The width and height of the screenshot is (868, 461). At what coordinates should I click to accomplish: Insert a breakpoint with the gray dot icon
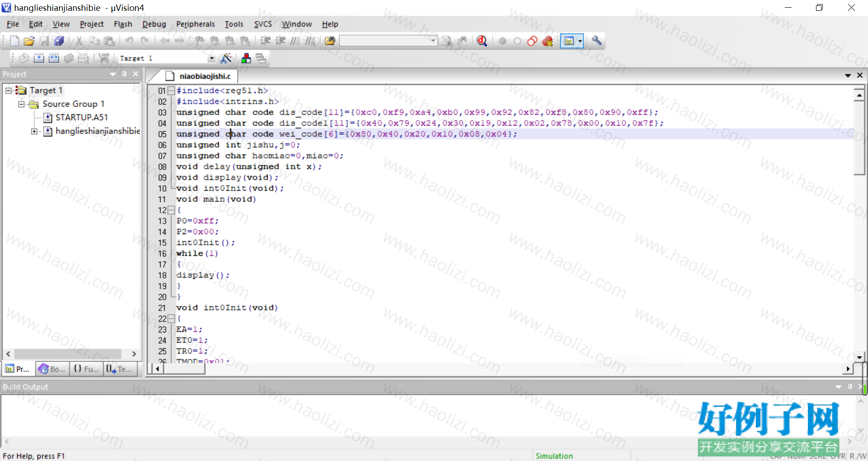pyautogui.click(x=502, y=41)
